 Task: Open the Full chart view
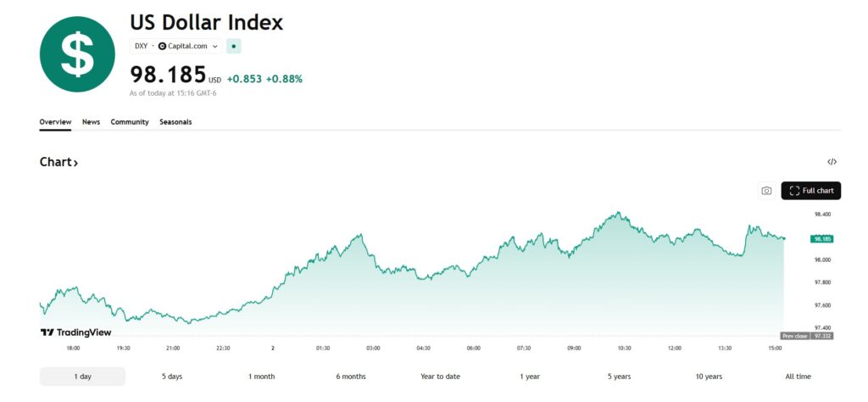tap(810, 191)
